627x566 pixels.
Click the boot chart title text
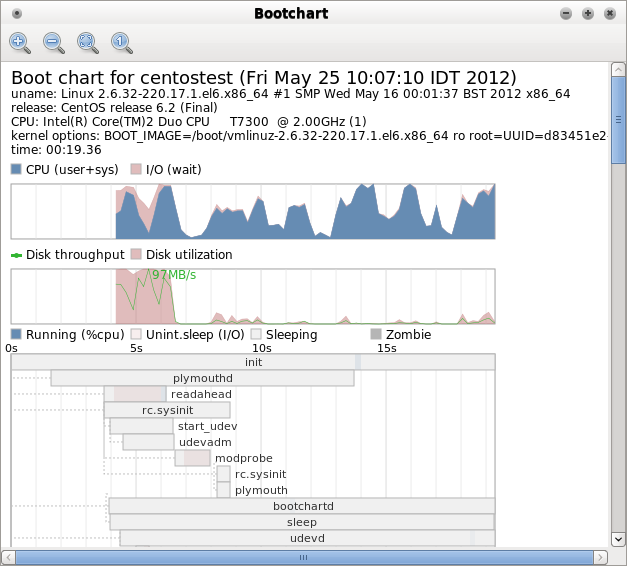(264, 78)
